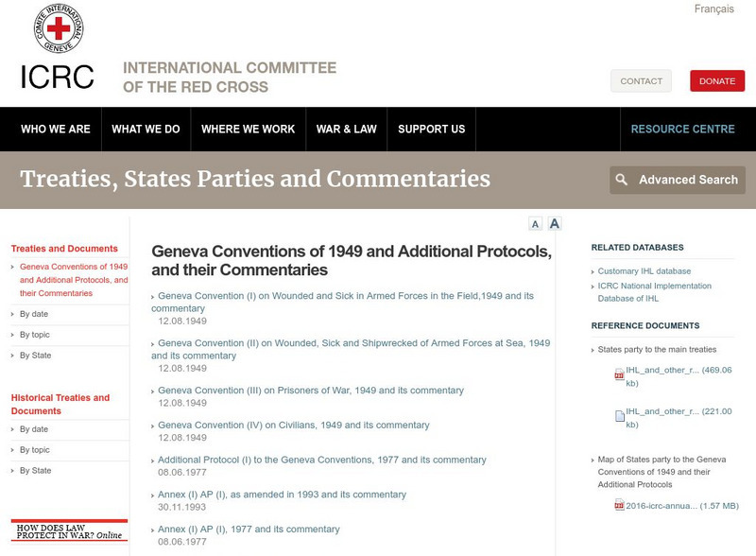Select the Advanced Search bar
Image resolution: width=756 pixels, height=556 pixels.
679,179
